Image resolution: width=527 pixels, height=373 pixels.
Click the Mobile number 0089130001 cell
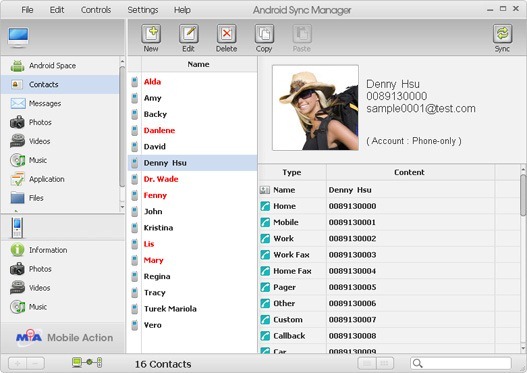click(410, 222)
